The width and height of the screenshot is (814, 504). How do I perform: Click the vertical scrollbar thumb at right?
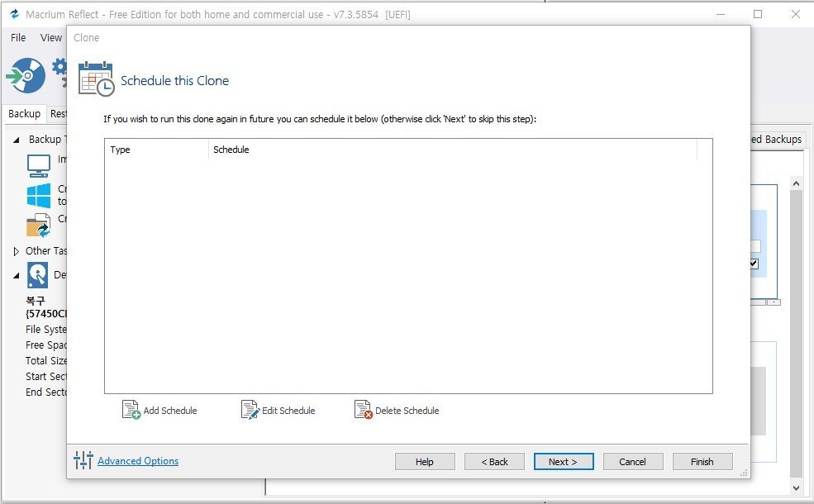coord(796,333)
